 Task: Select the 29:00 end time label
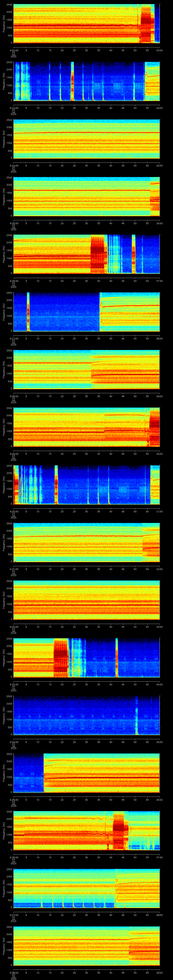pyautogui.click(x=159, y=396)
